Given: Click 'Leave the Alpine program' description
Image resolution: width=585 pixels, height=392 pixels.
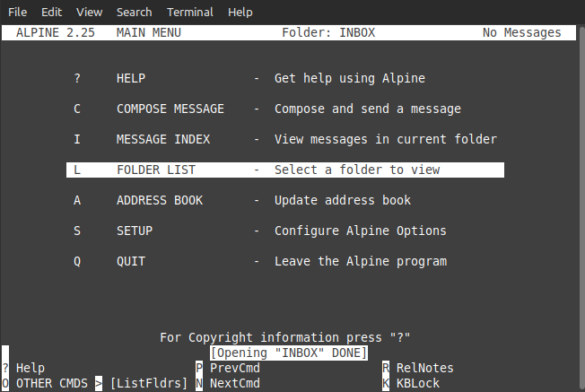Looking at the screenshot, I should (361, 261).
